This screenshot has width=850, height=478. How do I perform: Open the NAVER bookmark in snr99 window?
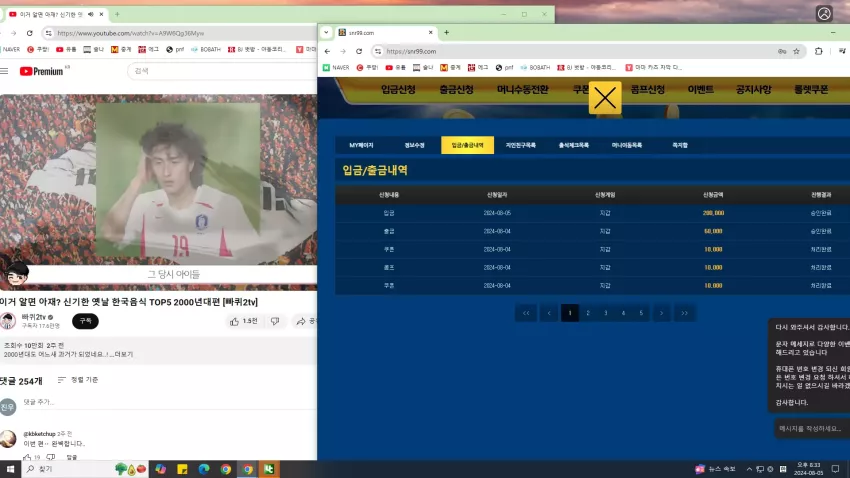pos(336,68)
